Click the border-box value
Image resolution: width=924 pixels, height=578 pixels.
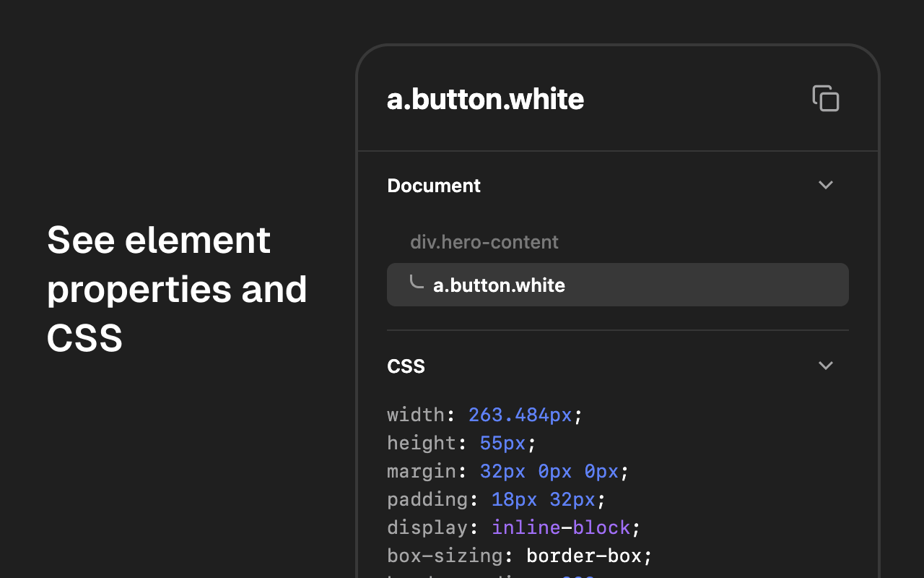pyautogui.click(x=584, y=556)
